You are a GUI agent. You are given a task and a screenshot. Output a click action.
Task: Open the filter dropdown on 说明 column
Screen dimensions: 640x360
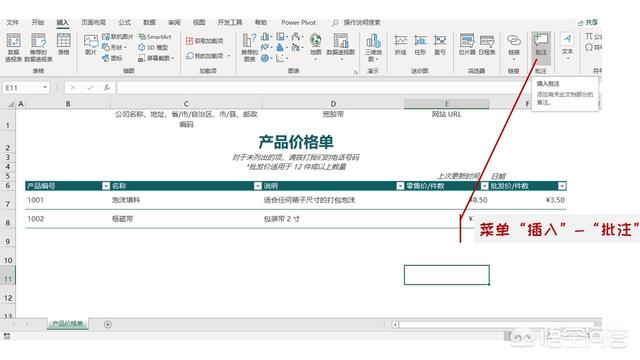[x=400, y=186]
